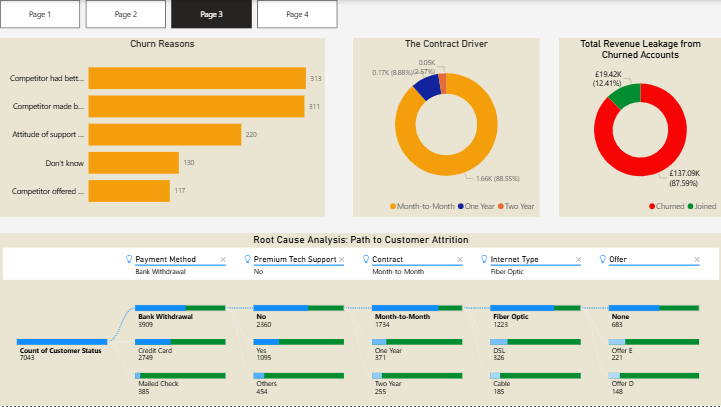The height and width of the screenshot is (407, 721).
Task: Click the Count of Customer Status root bar
Action: pos(62,342)
